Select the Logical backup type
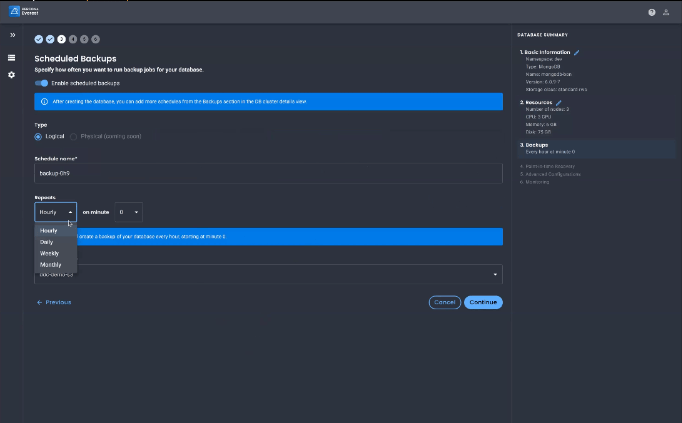Screen dimensions: 682x423 39,136
